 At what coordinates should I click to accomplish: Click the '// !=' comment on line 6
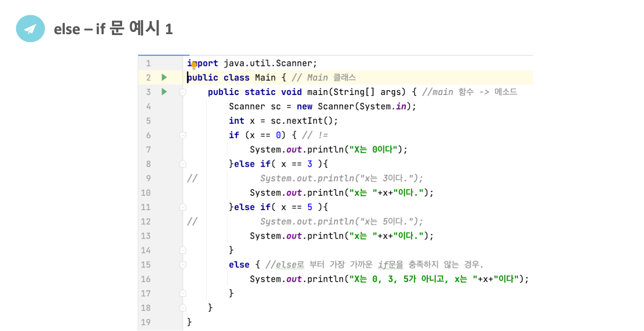coord(315,135)
